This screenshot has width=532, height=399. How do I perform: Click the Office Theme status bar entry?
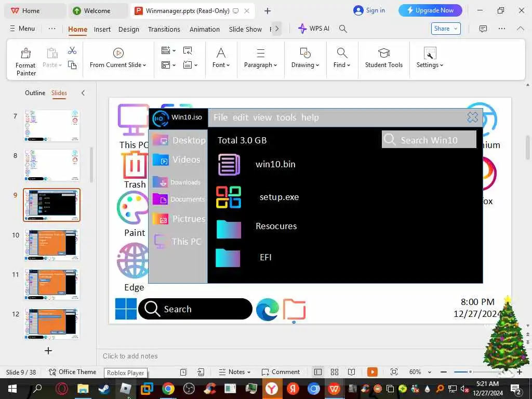point(73,372)
